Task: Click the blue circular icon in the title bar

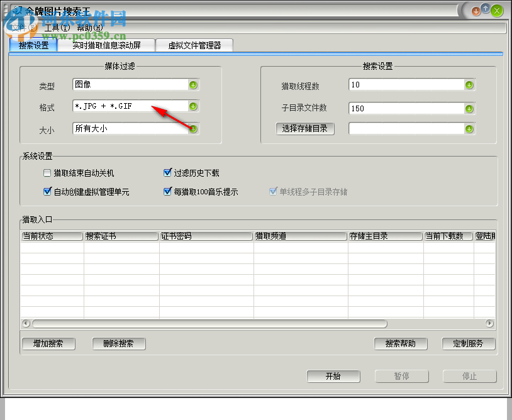Action: pos(486,10)
